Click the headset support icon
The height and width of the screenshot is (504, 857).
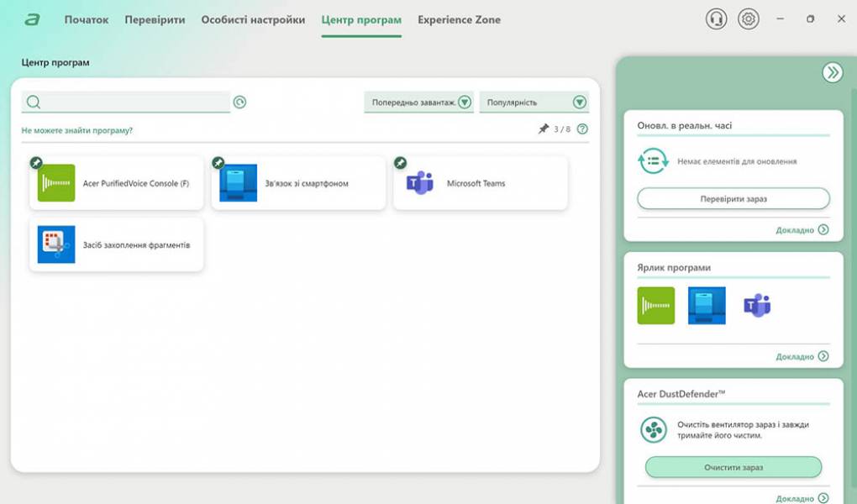(x=716, y=19)
